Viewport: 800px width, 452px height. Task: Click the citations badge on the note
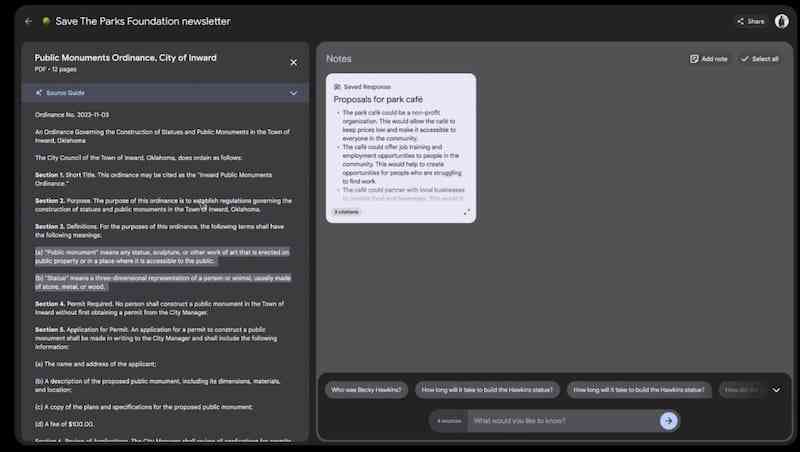tap(347, 212)
